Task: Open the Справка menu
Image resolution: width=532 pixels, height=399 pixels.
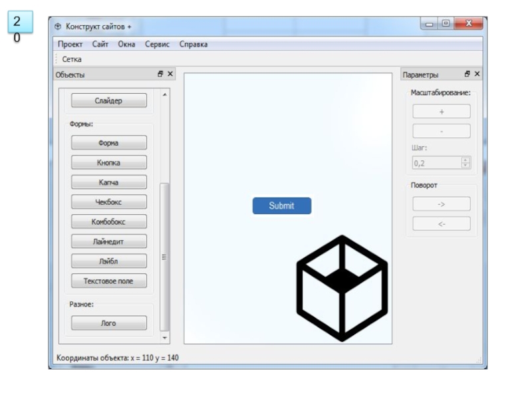Action: pyautogui.click(x=194, y=44)
